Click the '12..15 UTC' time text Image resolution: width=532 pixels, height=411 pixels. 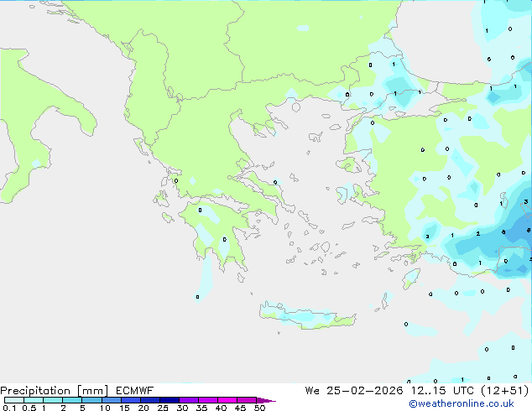point(441,391)
